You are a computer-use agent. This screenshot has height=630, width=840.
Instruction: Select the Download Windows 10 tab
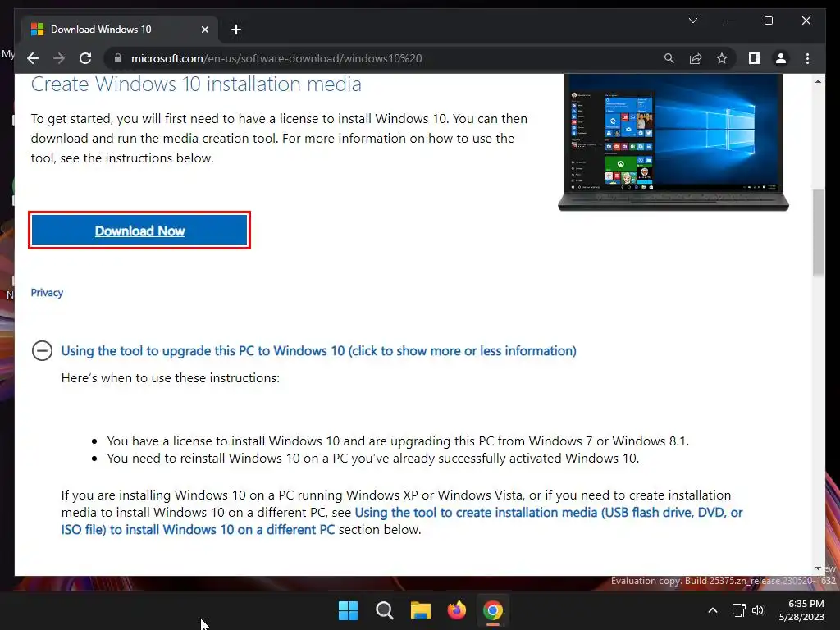pyautogui.click(x=120, y=30)
